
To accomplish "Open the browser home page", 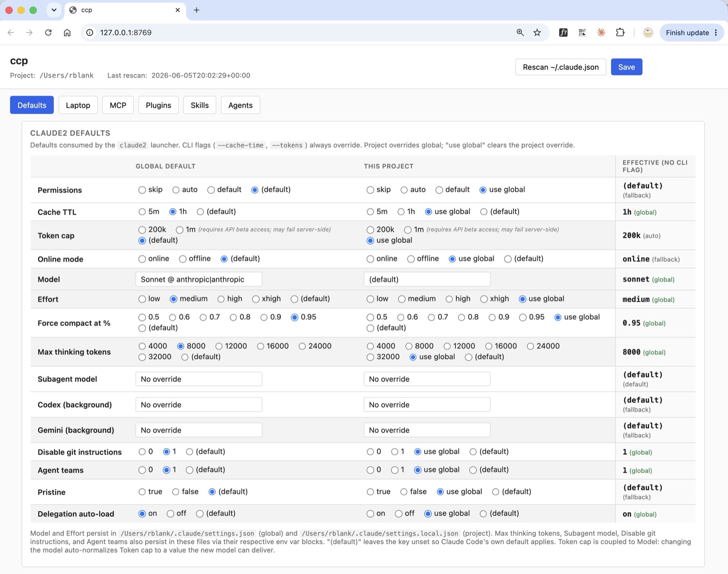I will (67, 33).
